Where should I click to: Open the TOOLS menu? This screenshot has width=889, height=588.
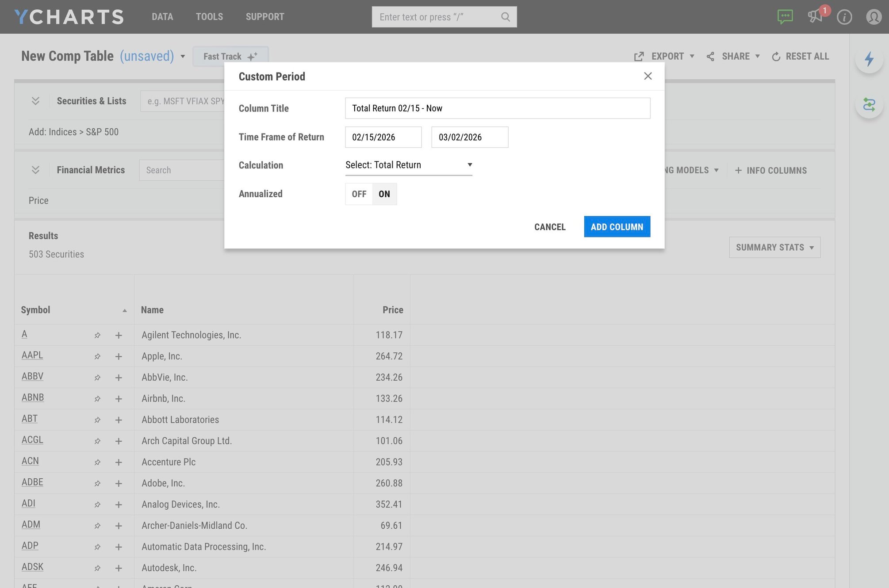coord(209,17)
